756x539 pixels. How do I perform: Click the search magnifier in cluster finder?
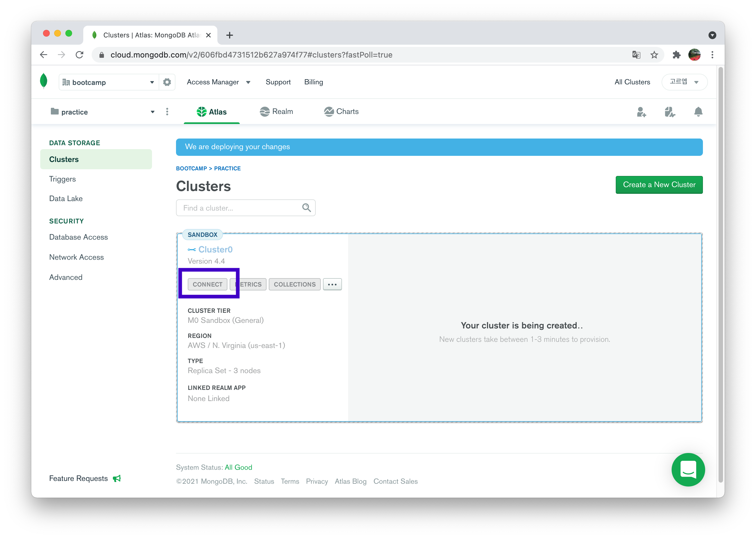tap(306, 208)
